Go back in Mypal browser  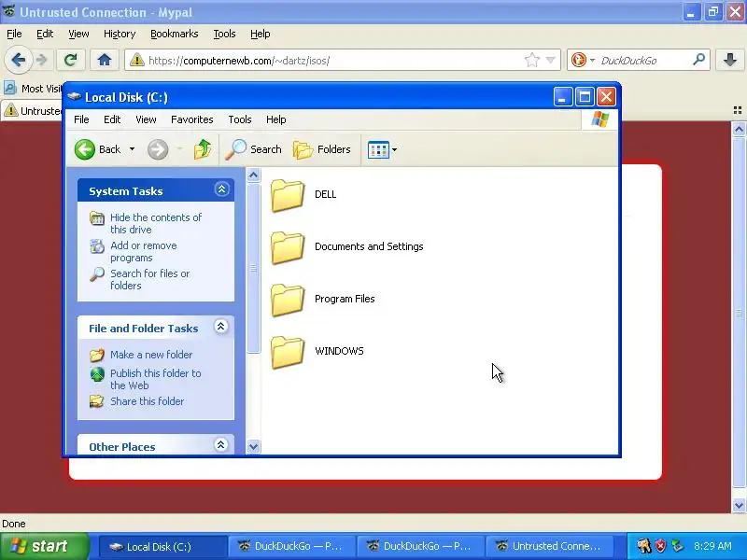18,60
